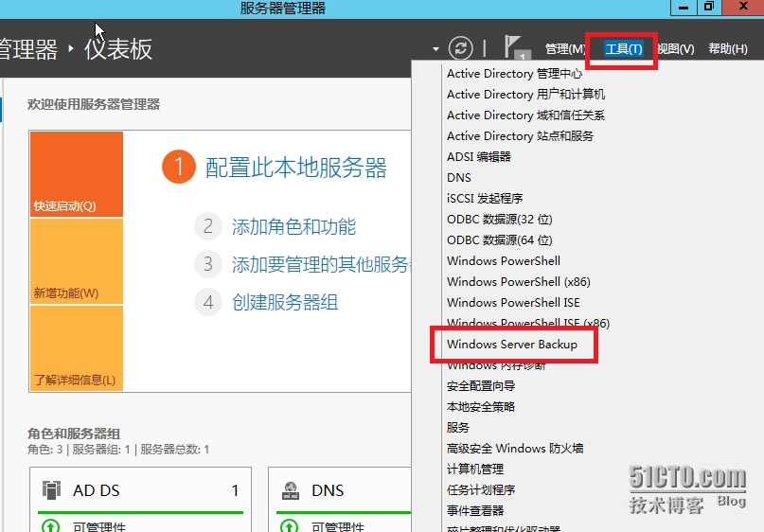The height and width of the screenshot is (532, 764).
Task: Click 添加要管理的其他服务器 link
Action: (x=322, y=264)
